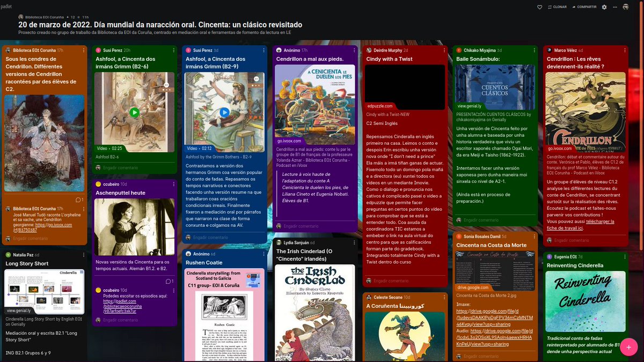Viewport: 644px width, 362px height.
Task: Click comment count on Sous les cendres post
Action: (79, 200)
